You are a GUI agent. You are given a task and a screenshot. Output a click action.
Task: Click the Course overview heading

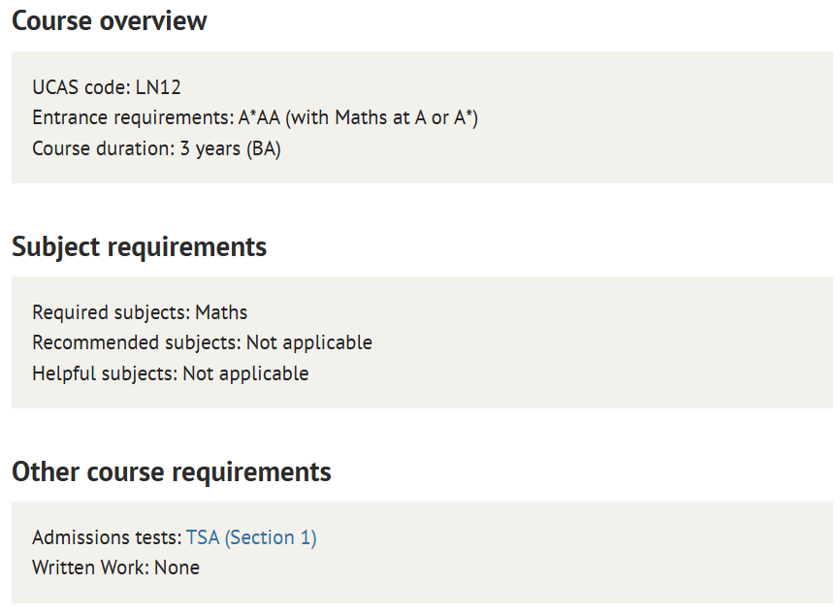tap(110, 21)
